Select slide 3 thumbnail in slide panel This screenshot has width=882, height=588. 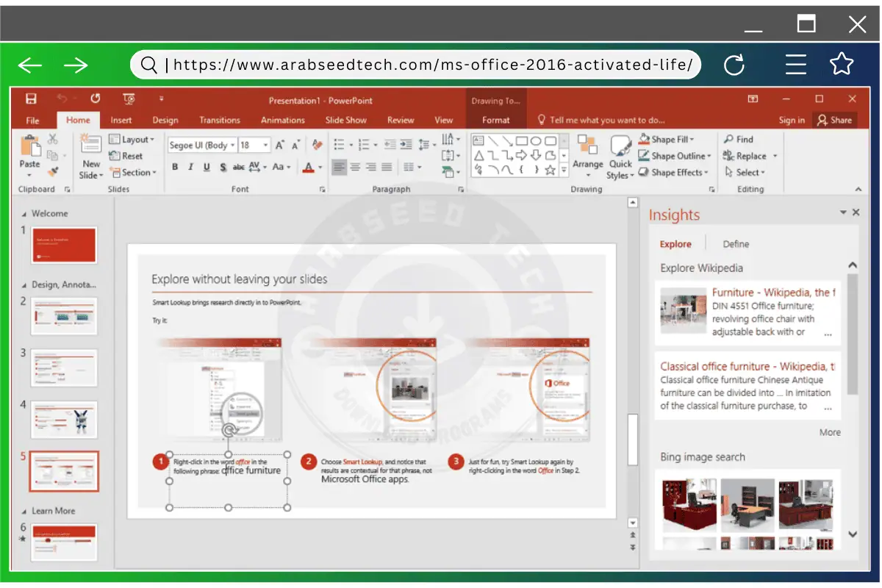click(64, 368)
